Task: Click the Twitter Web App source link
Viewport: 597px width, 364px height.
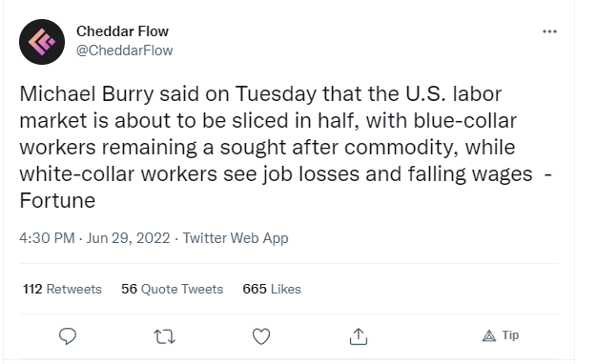Action: point(236,238)
